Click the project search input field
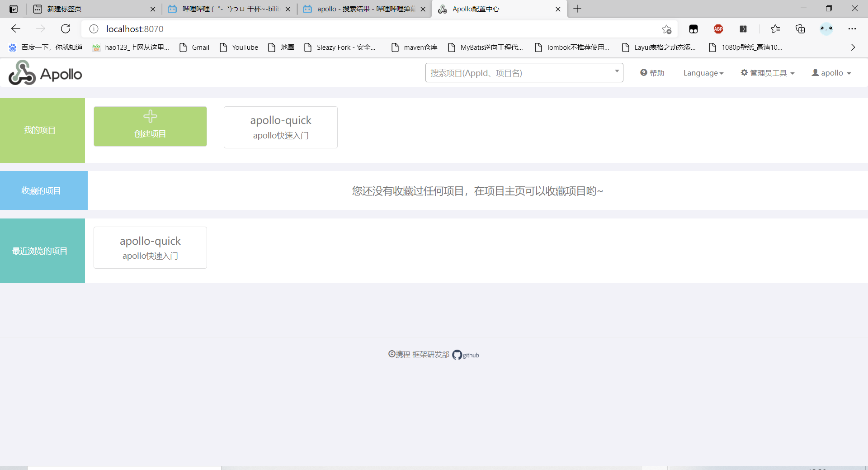868x470 pixels. (x=497, y=72)
